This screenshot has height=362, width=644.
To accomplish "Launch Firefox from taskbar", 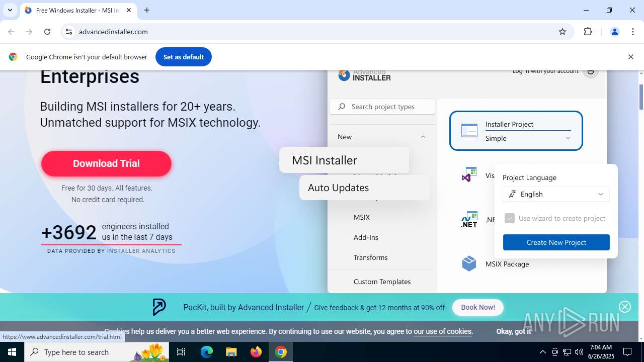I will (256, 352).
